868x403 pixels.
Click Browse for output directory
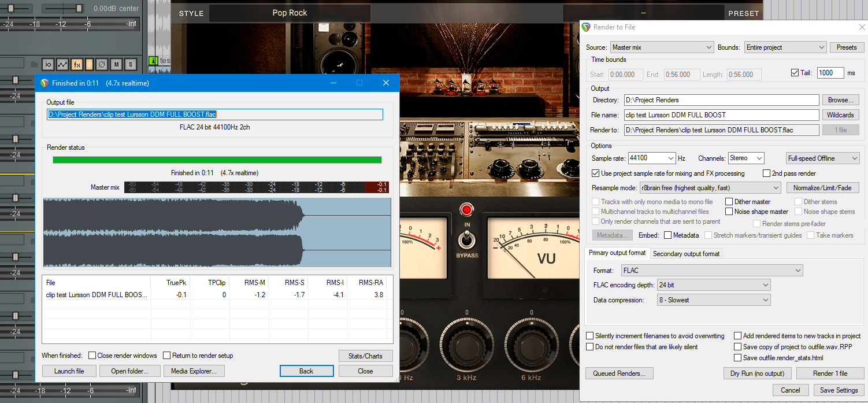point(841,100)
